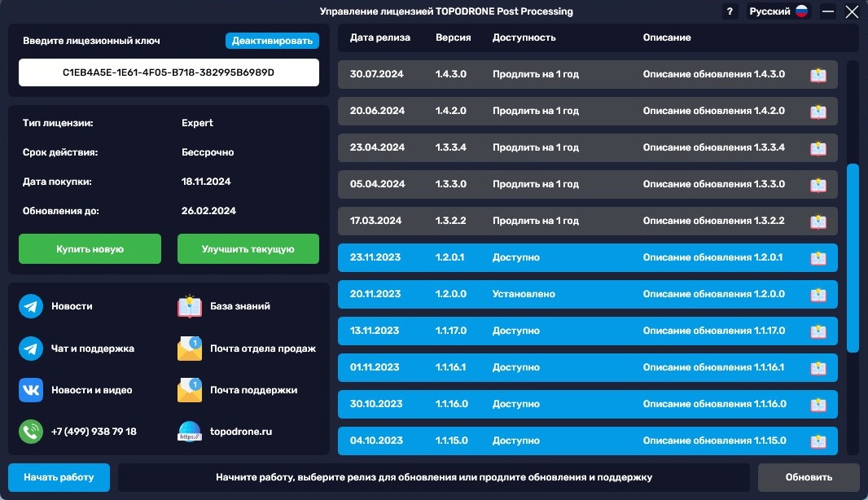
Task: Click the Версия column header
Action: pyautogui.click(x=453, y=37)
